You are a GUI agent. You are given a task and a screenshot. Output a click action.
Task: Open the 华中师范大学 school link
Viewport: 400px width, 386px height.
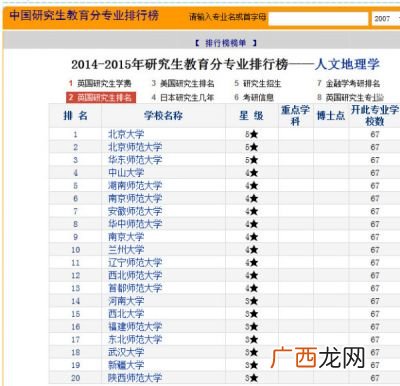coord(135,224)
